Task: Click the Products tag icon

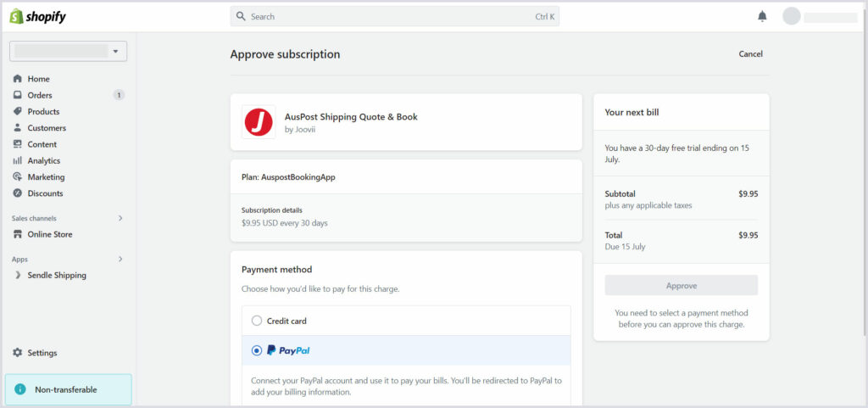Action: 18,111
